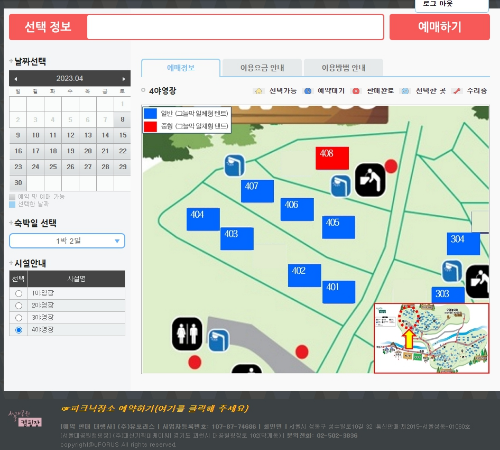Select the 3야영장 radio button
This screenshot has width=500, height=450.
tap(19, 318)
